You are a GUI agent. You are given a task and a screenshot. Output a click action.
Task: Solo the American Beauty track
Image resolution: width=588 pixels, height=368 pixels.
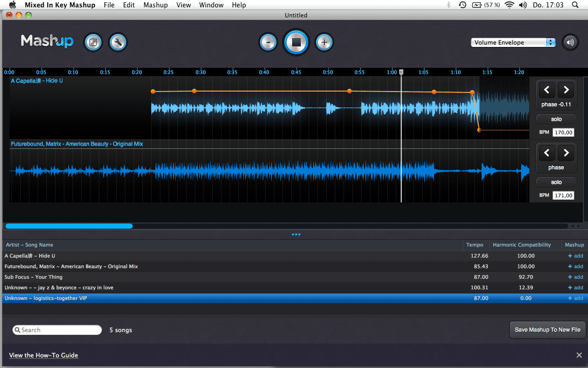click(556, 182)
